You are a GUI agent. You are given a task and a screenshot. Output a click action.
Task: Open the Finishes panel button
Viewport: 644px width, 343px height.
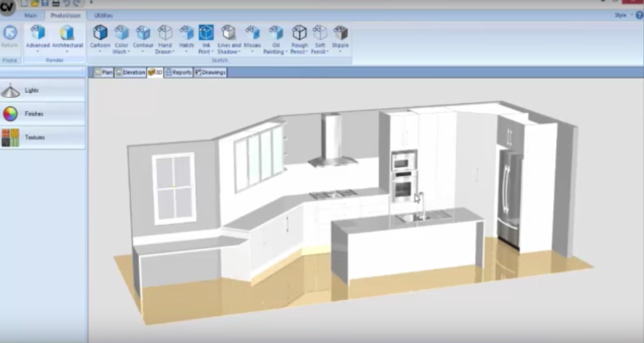(43, 114)
